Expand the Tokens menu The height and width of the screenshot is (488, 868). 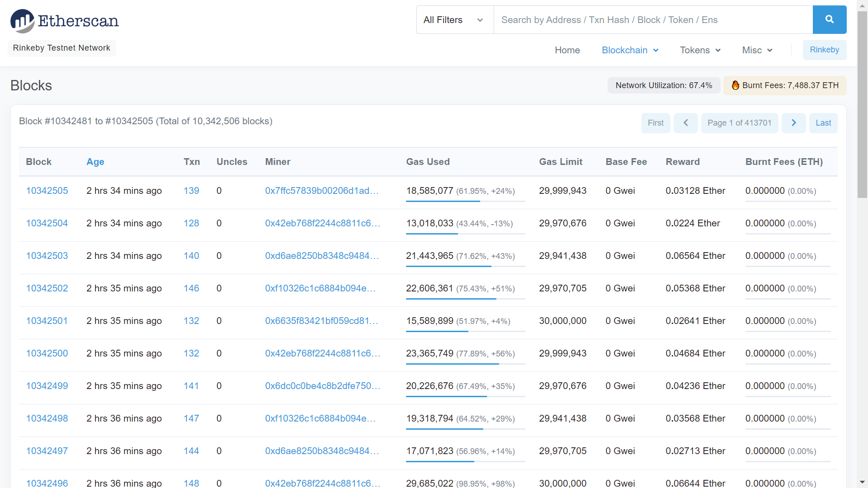click(700, 50)
